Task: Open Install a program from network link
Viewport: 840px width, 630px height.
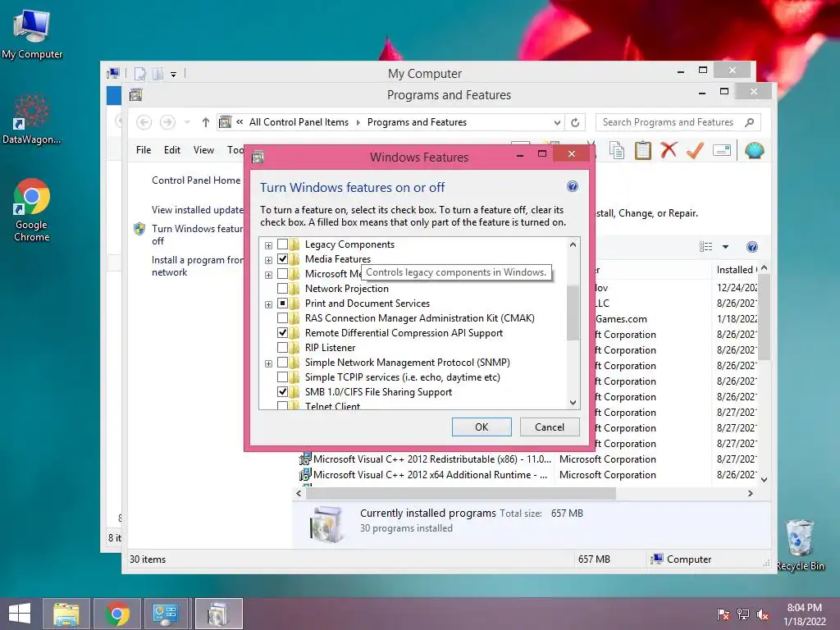Action: pyautogui.click(x=197, y=266)
